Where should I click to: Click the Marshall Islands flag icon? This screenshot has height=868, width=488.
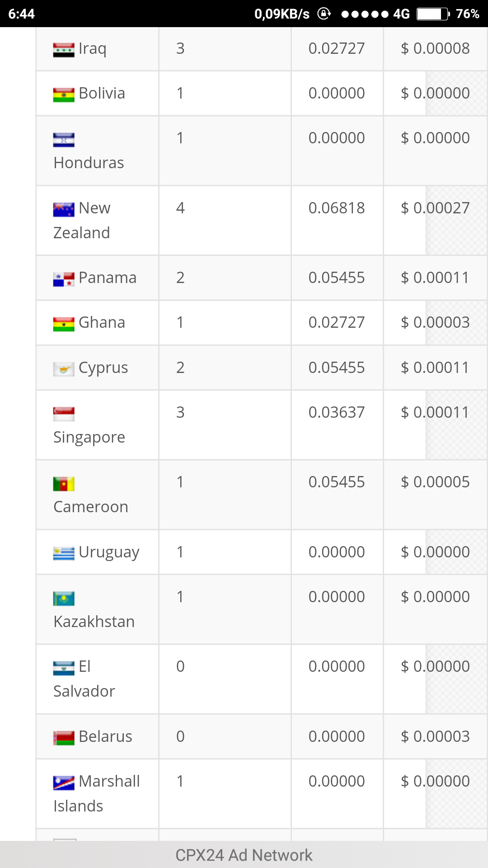[x=64, y=783]
